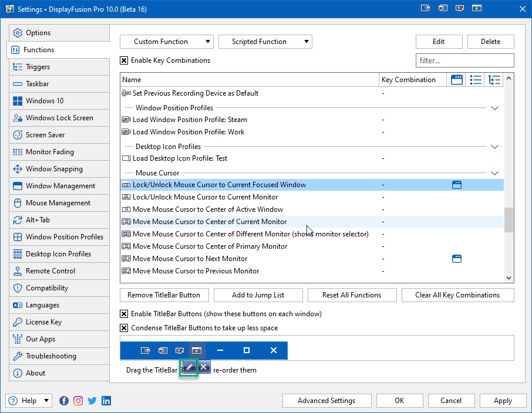Click the Remote Control icon
The width and height of the screenshot is (532, 413).
[17, 271]
